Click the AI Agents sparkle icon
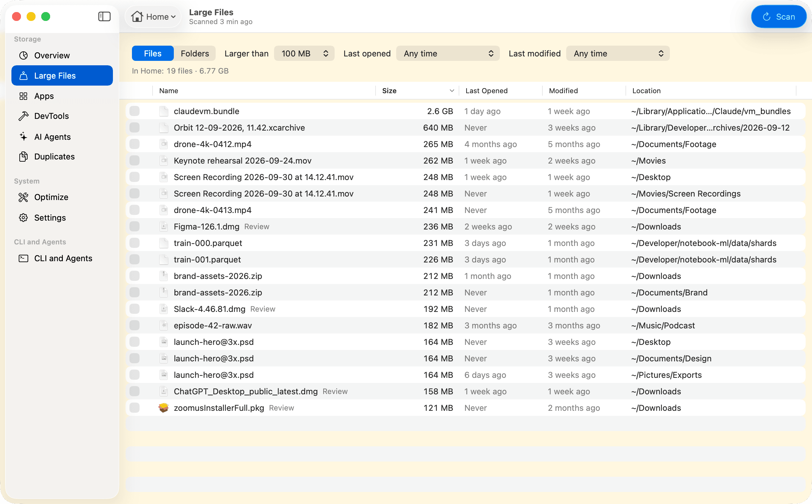This screenshot has width=812, height=504. pyautogui.click(x=23, y=137)
